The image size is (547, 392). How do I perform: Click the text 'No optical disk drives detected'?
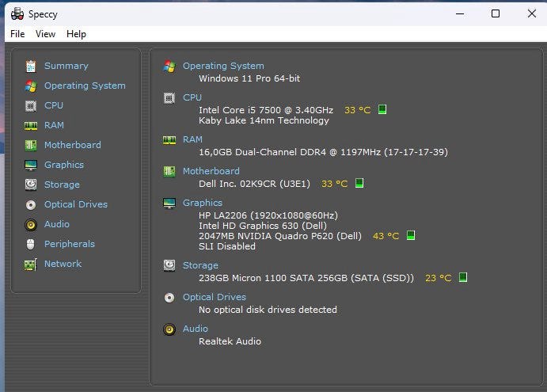268,310
